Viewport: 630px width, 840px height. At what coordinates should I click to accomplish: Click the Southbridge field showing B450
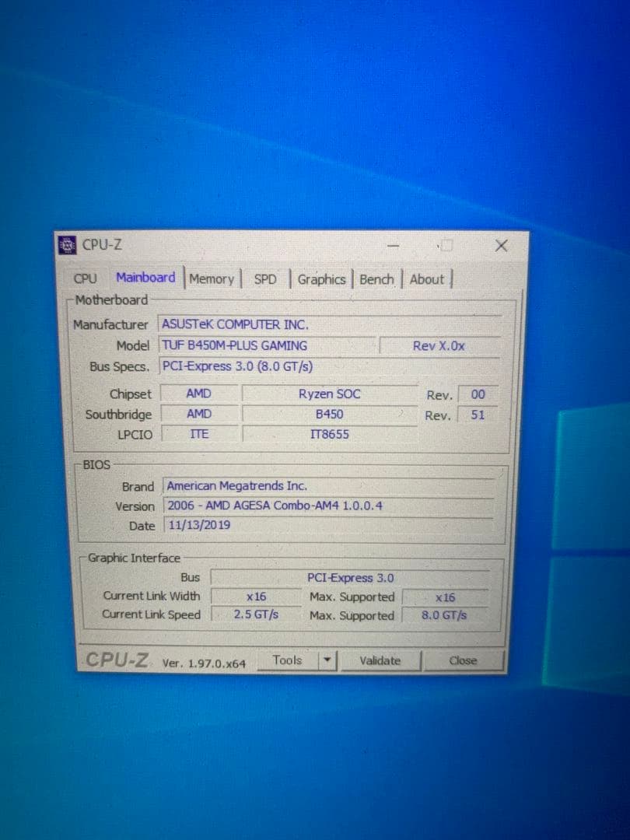[x=328, y=414]
